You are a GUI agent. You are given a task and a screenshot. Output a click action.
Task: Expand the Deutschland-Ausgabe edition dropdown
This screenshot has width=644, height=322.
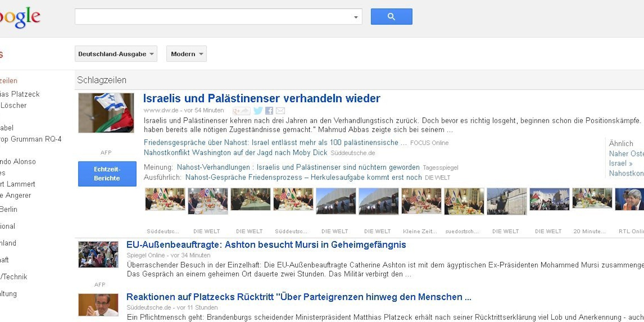click(x=116, y=54)
